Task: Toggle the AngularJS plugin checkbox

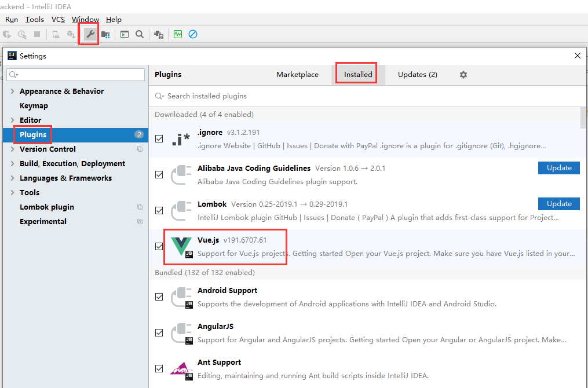Action: pyautogui.click(x=159, y=333)
